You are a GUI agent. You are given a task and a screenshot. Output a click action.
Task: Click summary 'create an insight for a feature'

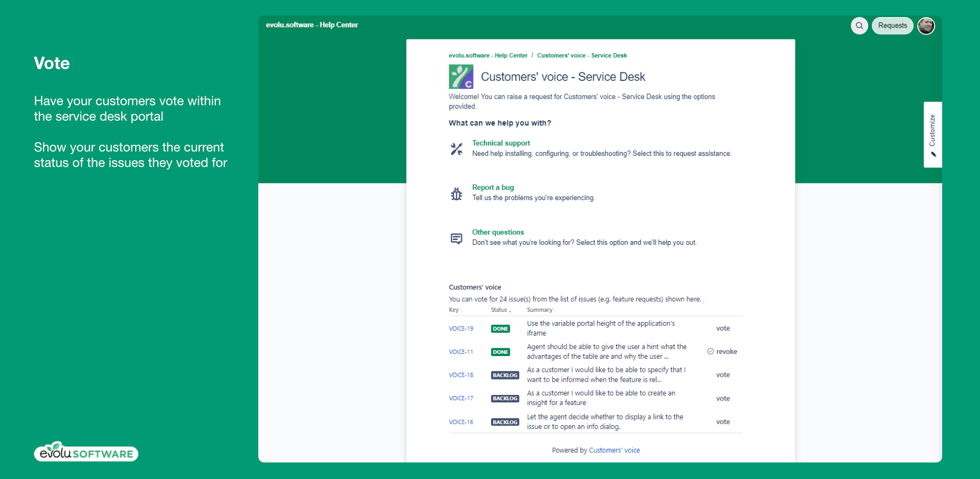click(x=601, y=398)
